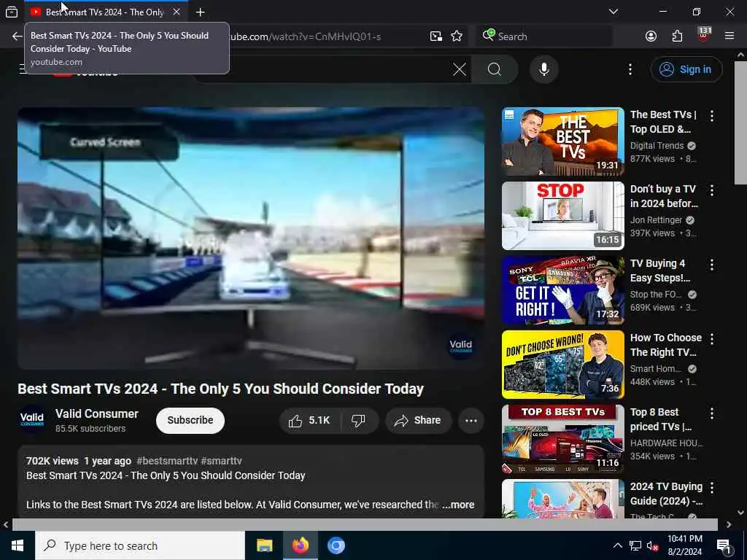747x560 pixels.
Task: Click the Digital Trends channel name
Action: point(657,146)
